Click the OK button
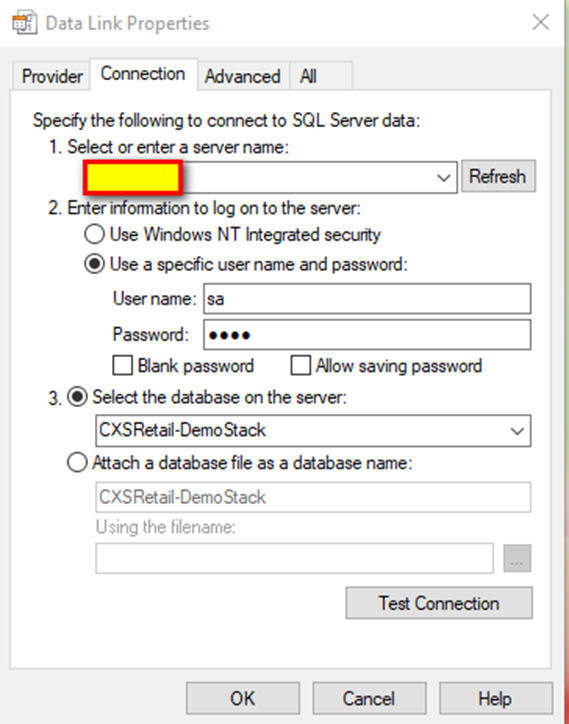 coord(243,699)
